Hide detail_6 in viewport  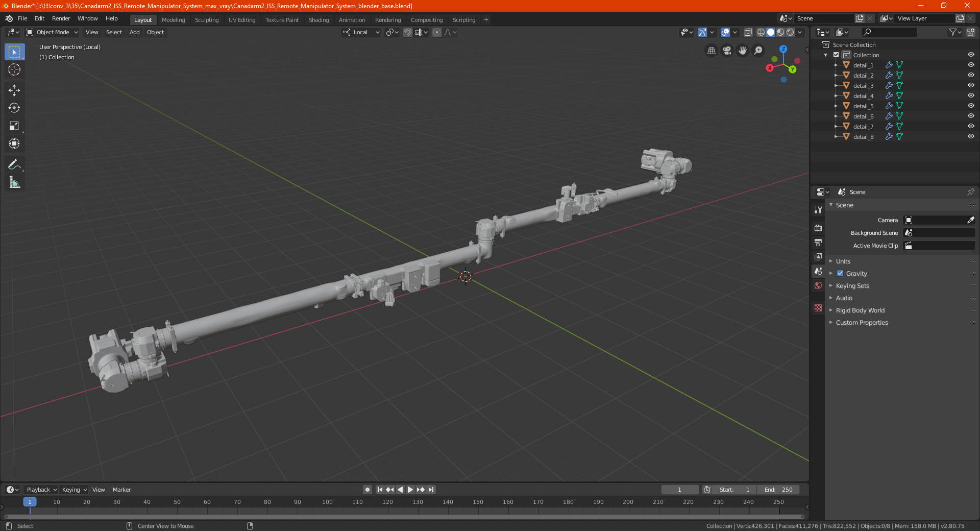[971, 116]
